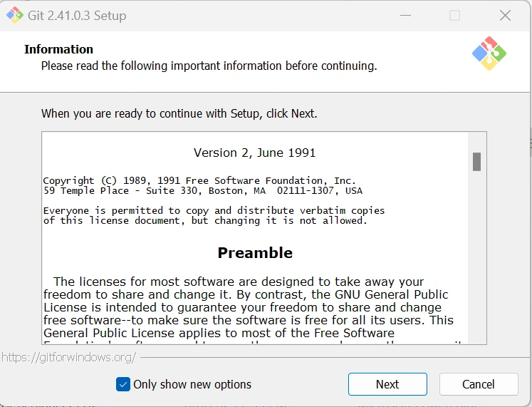532x407 pixels.
Task: Click the "Only show new options" label text
Action: (x=192, y=384)
